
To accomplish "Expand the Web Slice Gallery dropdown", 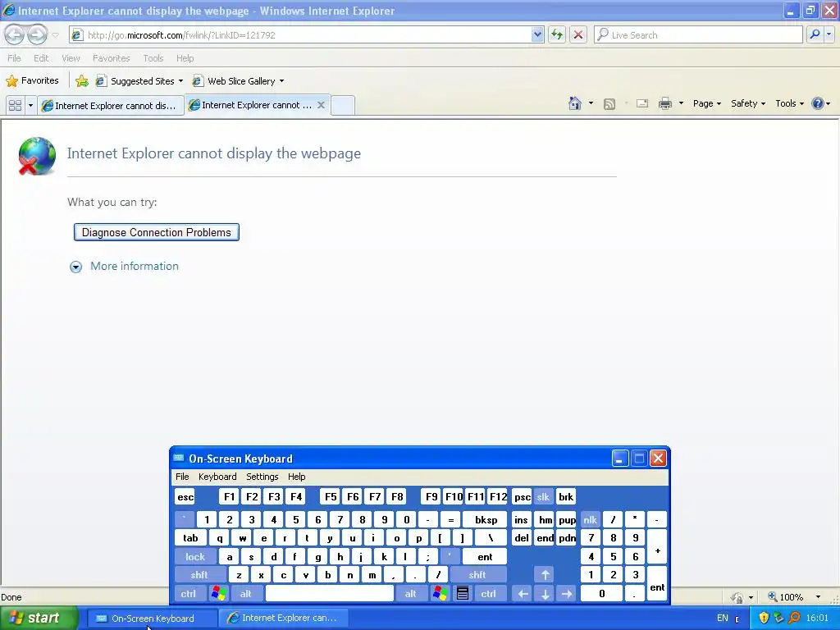I will coord(282,81).
